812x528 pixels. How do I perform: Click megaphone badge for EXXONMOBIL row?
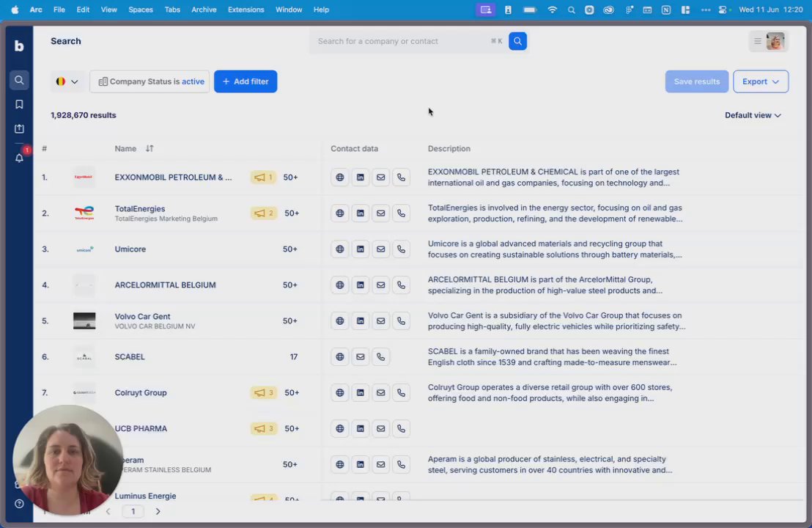tap(264, 177)
